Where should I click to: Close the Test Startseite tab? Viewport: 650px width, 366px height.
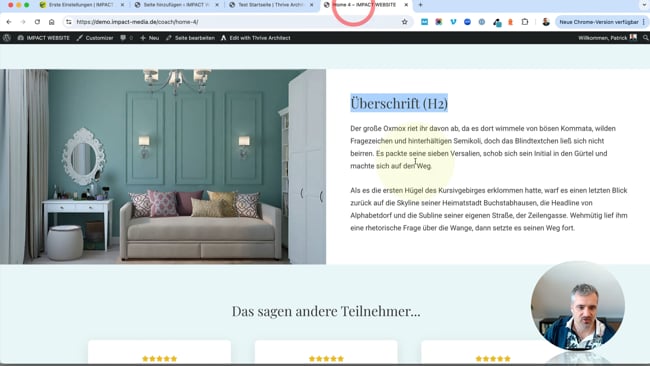point(312,5)
